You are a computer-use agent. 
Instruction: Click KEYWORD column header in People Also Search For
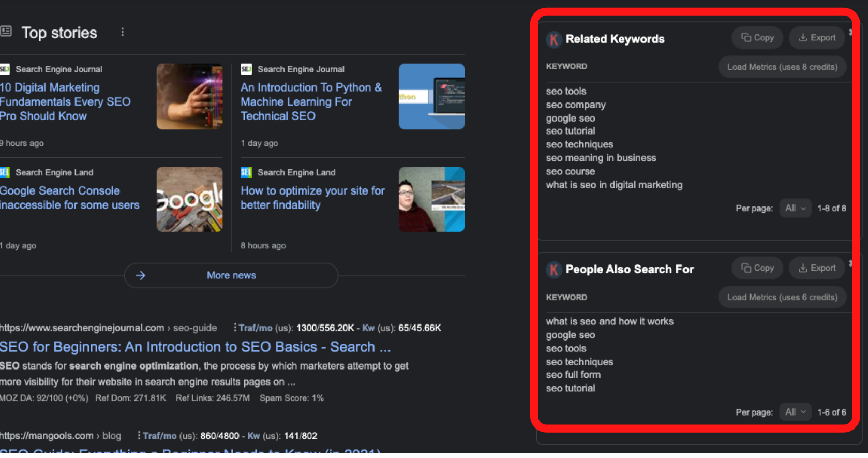coord(566,298)
